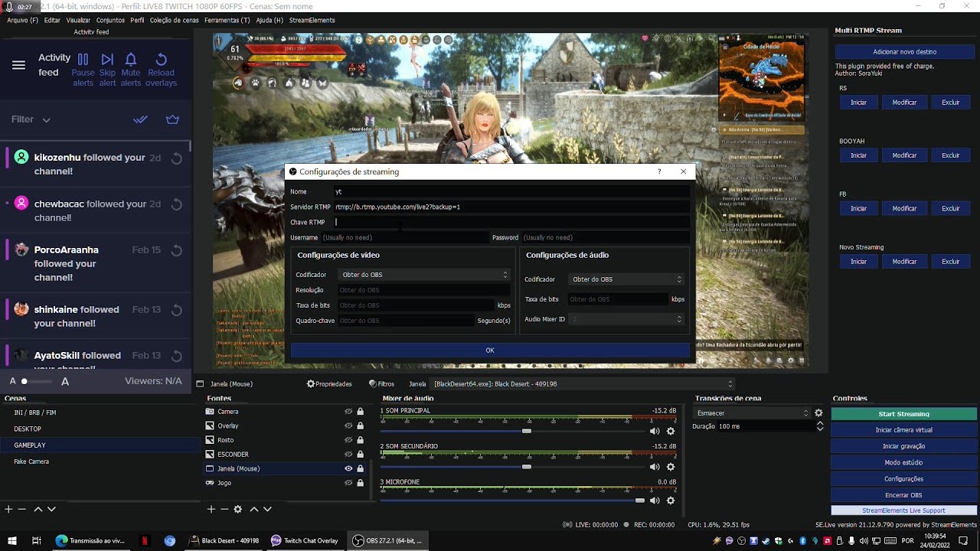Hide the Janela (Mouse) source
Image resolution: width=980 pixels, height=551 pixels.
(x=348, y=468)
